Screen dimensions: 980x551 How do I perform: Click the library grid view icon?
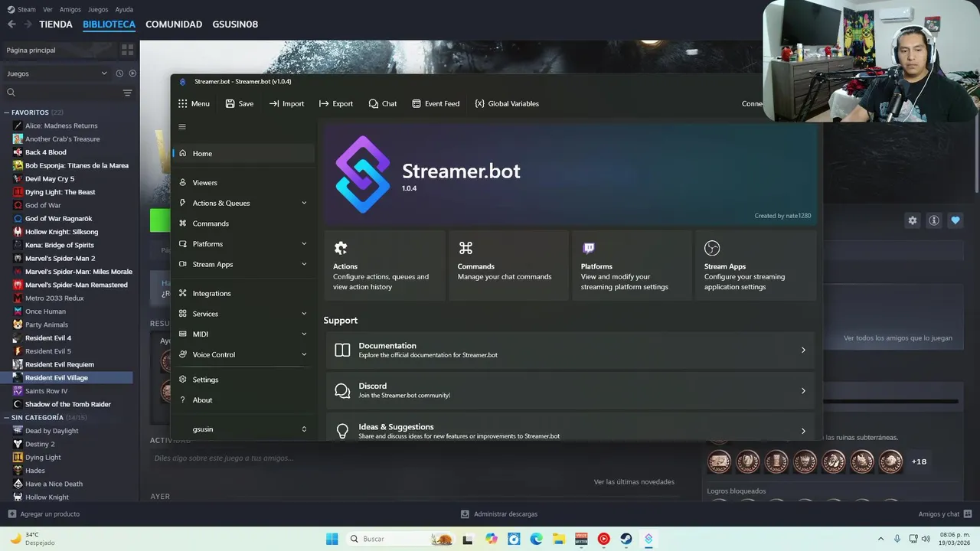(x=127, y=50)
